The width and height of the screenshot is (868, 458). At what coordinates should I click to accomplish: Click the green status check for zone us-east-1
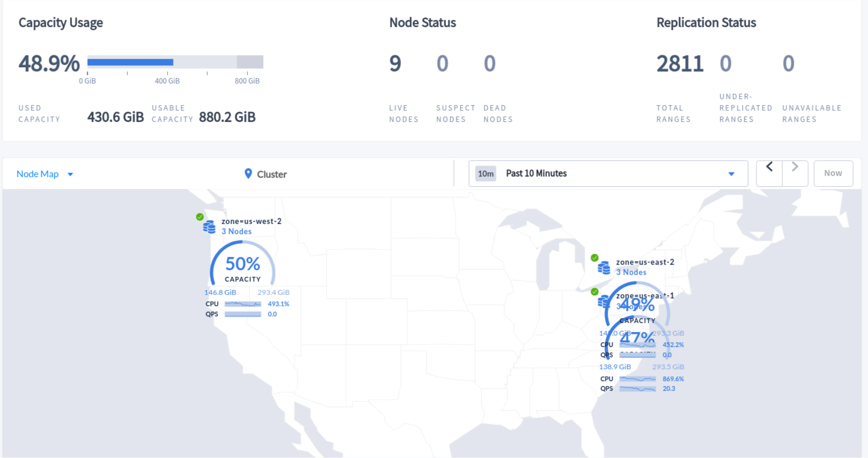[x=595, y=292]
